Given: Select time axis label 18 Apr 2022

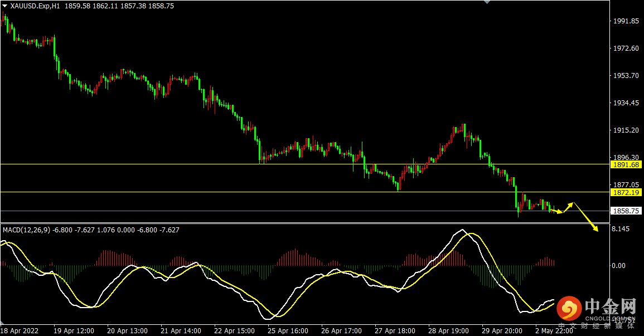Looking at the screenshot, I should coord(20,330).
